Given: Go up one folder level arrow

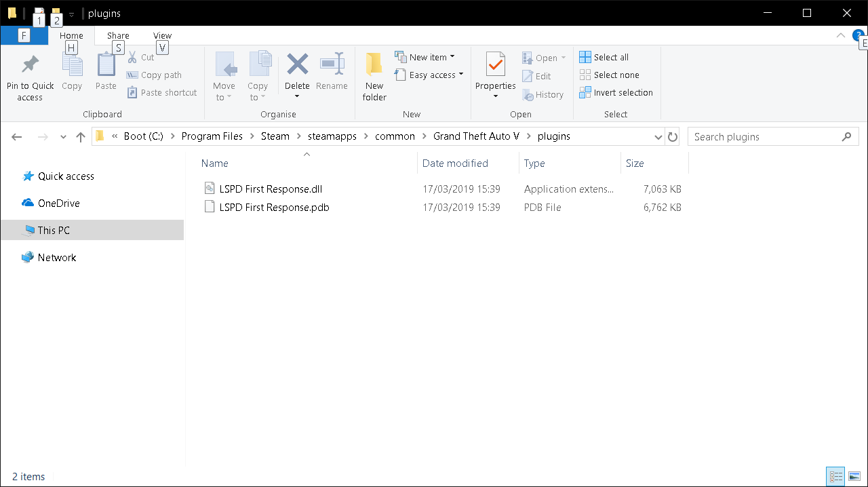Looking at the screenshot, I should 81,136.
